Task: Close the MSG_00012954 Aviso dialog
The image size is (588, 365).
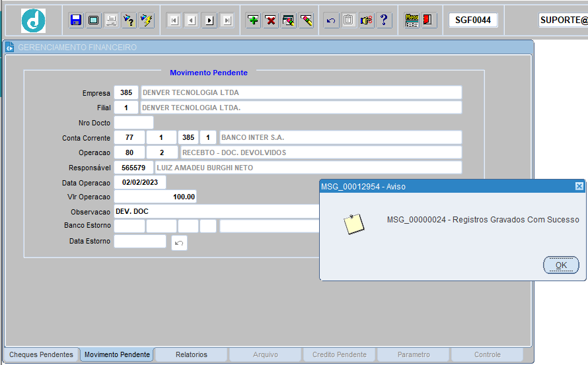Action: pos(579,186)
